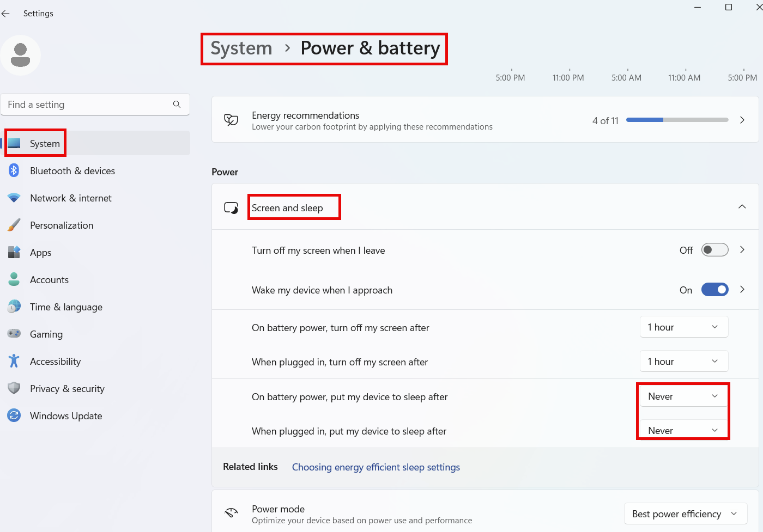This screenshot has width=763, height=532.
Task: Open battery power sleep after dropdown
Action: click(684, 396)
